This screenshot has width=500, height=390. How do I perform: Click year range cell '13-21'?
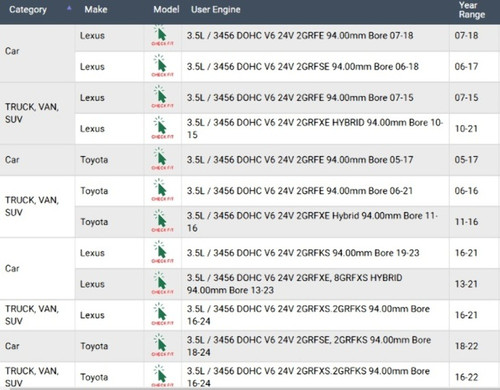coord(466,284)
